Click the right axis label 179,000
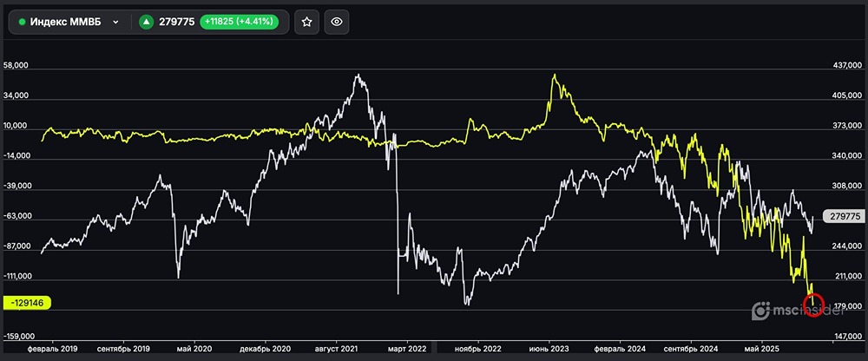Screen dimensions: 868x361 click(847, 306)
